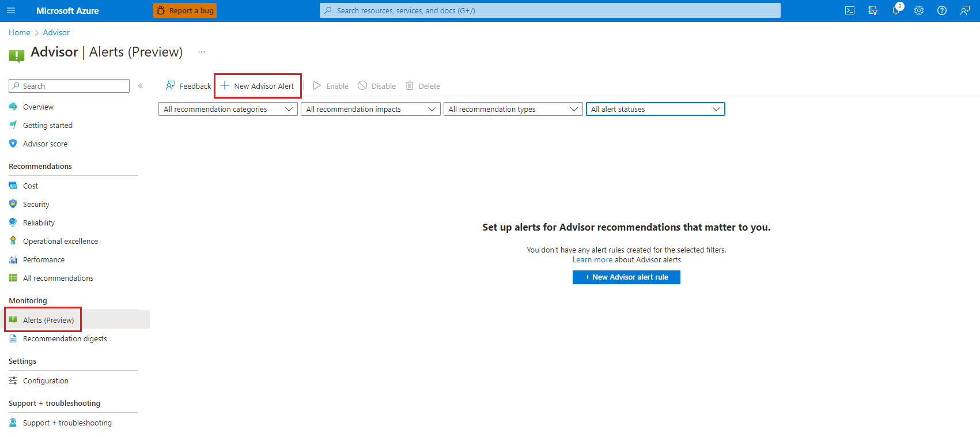The width and height of the screenshot is (980, 437).
Task: Click the Operational excellence ribbon icon
Action: 13,241
